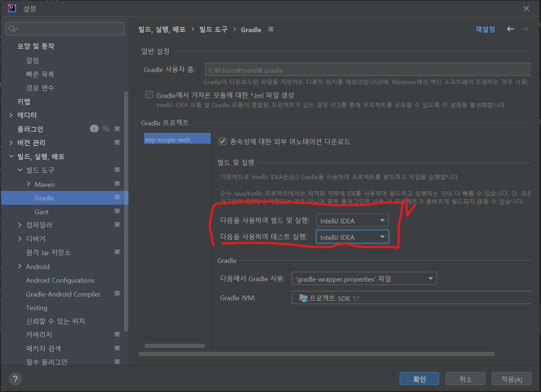Click the settings tree vertical scrollbar
Screen dimensions: 541x392
point(126,211)
